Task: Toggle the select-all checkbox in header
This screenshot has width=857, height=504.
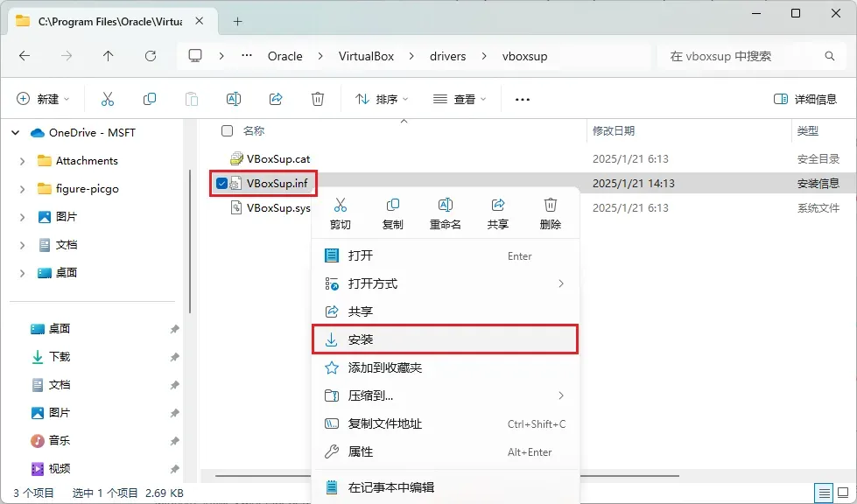Action: click(228, 131)
